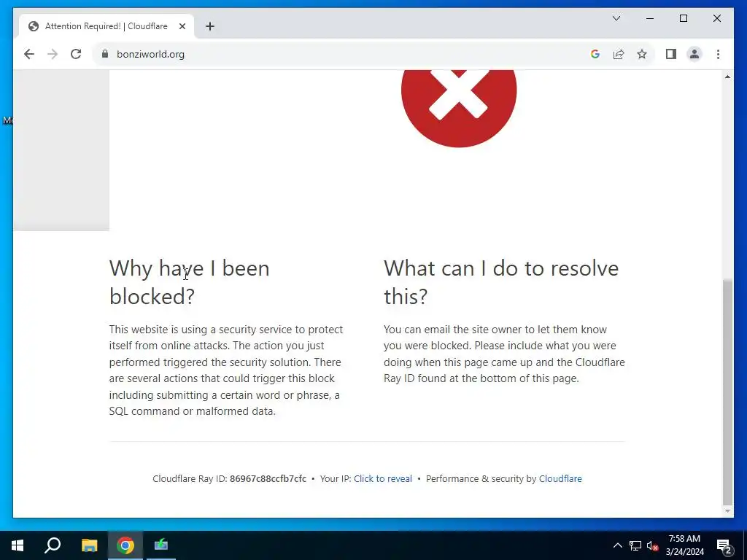This screenshot has height=560, width=747.
Task: Open the clock showing 7:58 AM
Action: 684,545
